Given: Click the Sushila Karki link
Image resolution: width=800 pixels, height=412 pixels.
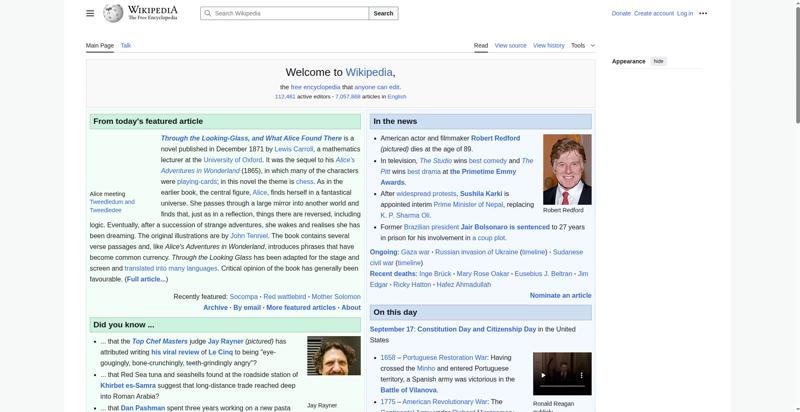Looking at the screenshot, I should pos(481,193).
